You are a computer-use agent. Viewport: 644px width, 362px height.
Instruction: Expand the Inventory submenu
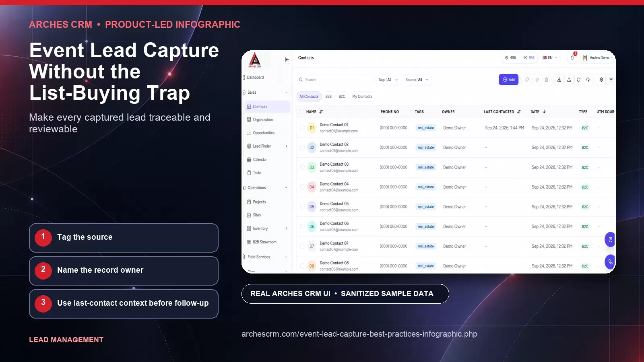tap(286, 228)
